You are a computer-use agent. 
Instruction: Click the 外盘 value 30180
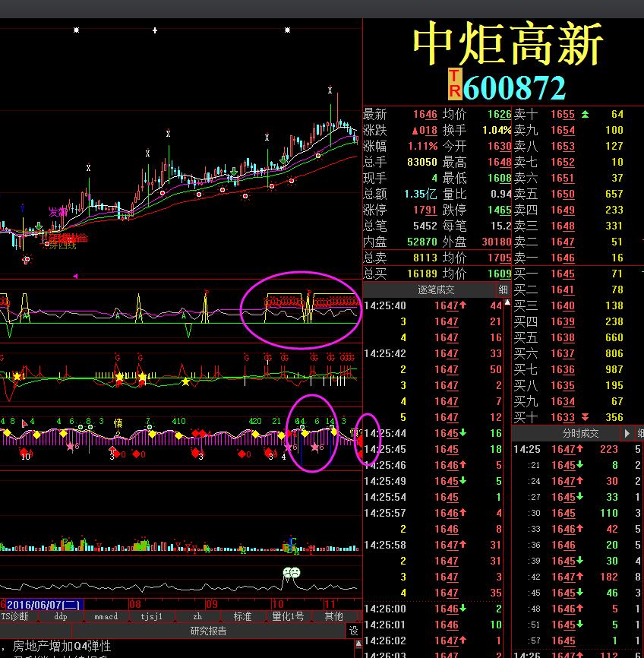[497, 242]
